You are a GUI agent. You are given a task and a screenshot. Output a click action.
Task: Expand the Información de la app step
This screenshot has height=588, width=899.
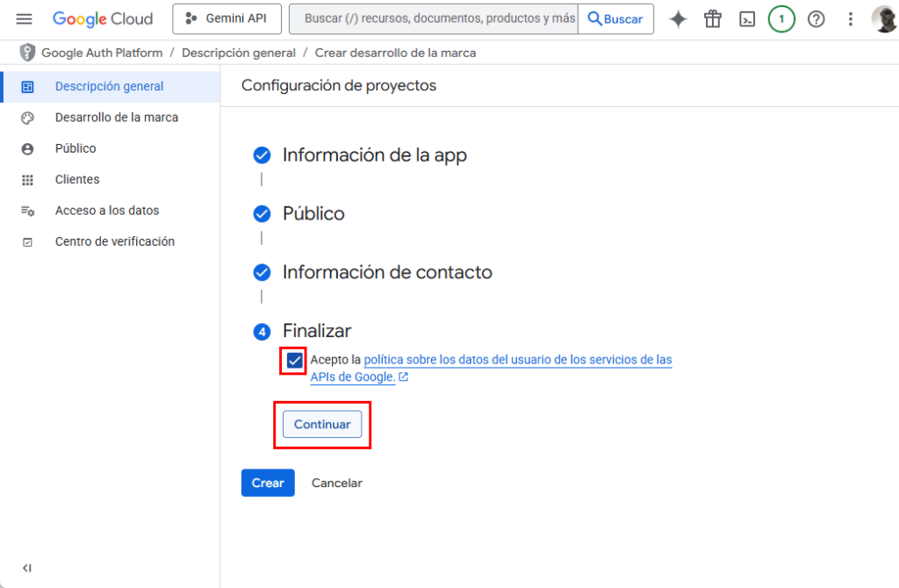point(374,155)
